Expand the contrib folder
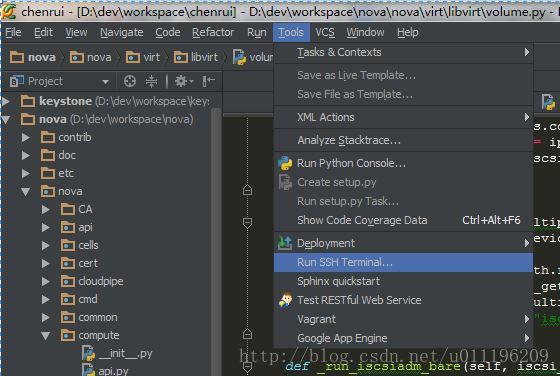 [x=26, y=137]
